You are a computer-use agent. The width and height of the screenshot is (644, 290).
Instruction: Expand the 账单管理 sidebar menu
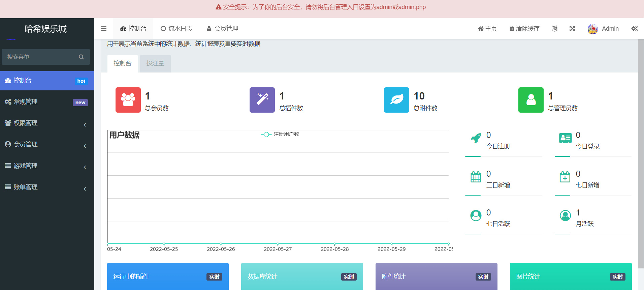[x=47, y=187]
